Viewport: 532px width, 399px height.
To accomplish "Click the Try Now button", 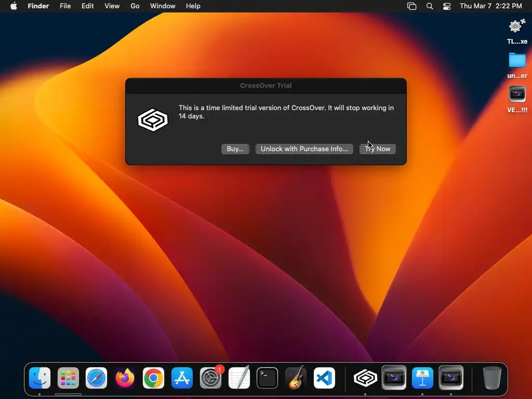I will click(377, 149).
